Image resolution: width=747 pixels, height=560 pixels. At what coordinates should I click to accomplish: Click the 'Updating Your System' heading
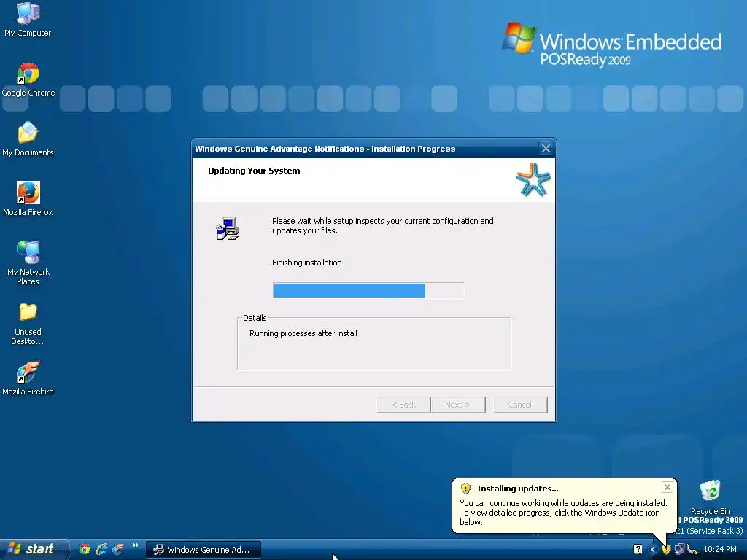[254, 171]
